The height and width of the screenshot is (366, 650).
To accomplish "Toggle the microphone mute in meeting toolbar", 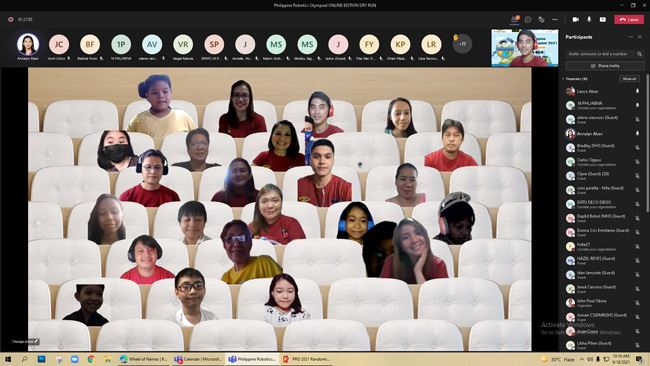I will coord(589,19).
